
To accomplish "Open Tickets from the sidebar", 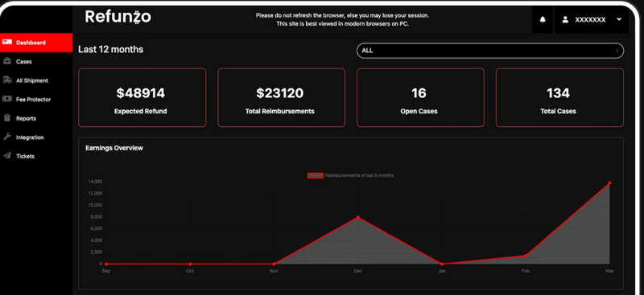I will [36, 156].
